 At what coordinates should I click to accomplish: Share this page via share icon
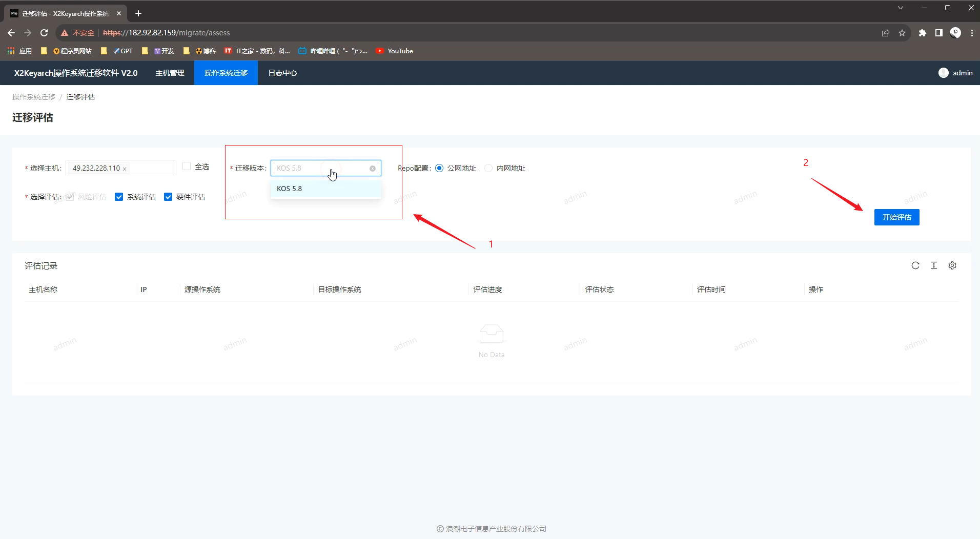click(x=886, y=33)
